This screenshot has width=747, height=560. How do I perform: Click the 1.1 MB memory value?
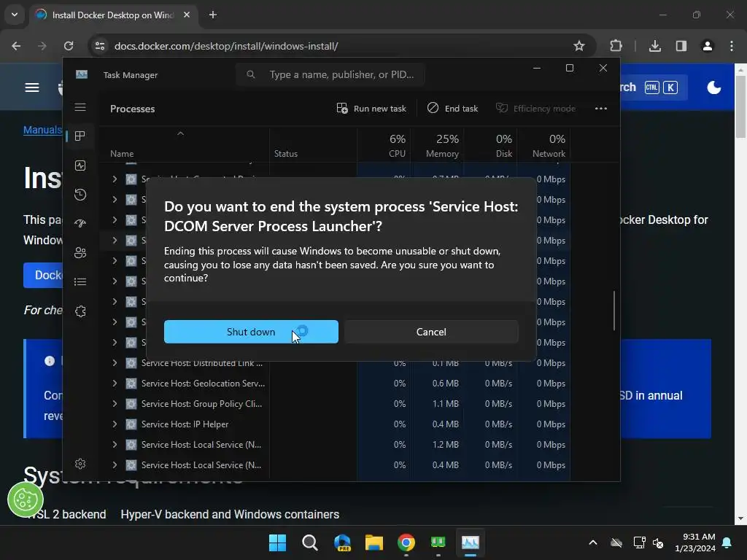(x=446, y=404)
